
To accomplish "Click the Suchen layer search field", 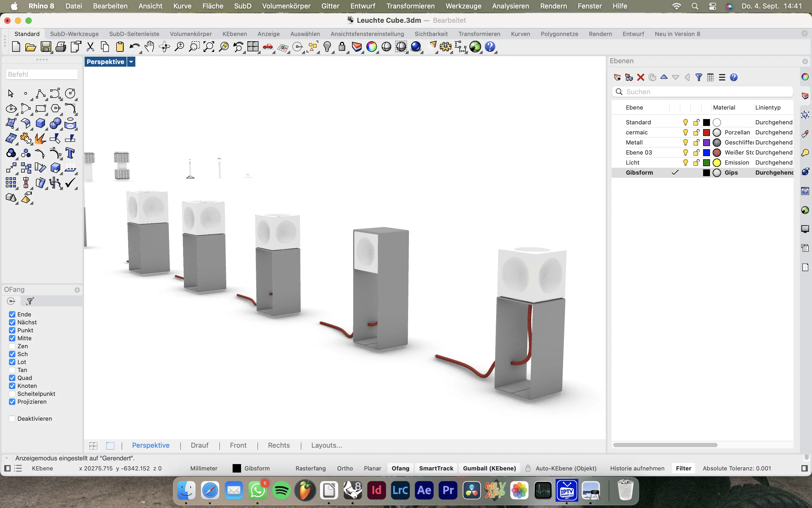I will point(702,92).
